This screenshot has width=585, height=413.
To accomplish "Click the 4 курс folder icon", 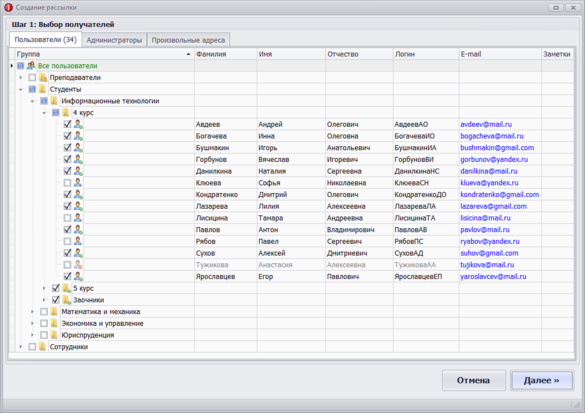I will [x=66, y=113].
